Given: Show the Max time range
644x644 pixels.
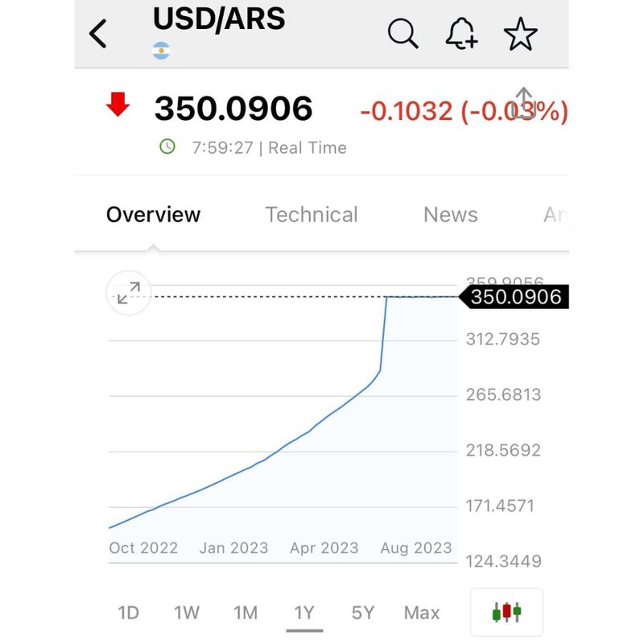Looking at the screenshot, I should (422, 613).
